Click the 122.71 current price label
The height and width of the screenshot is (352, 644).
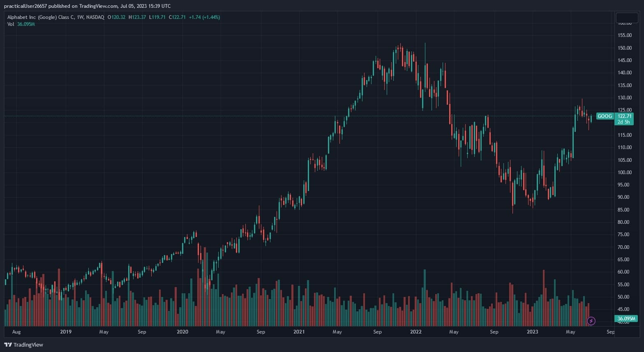click(x=625, y=116)
